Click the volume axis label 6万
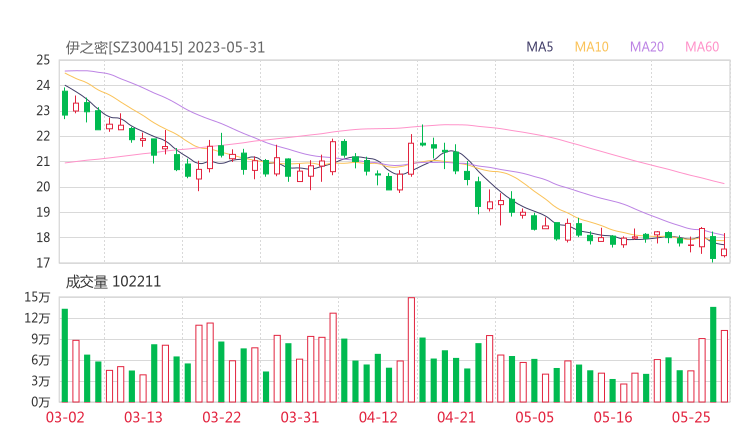This screenshot has width=740, height=440. point(41,360)
